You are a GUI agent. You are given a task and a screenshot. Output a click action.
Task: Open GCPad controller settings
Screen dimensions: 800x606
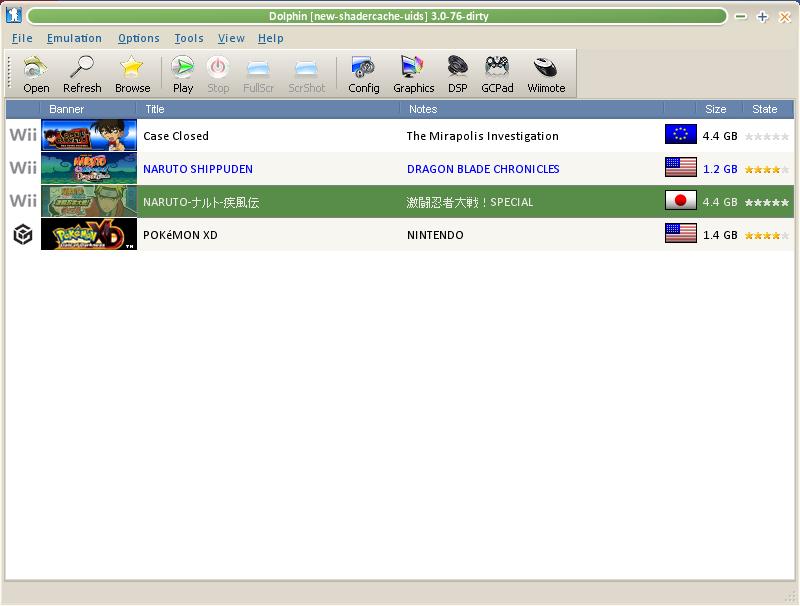497,67
